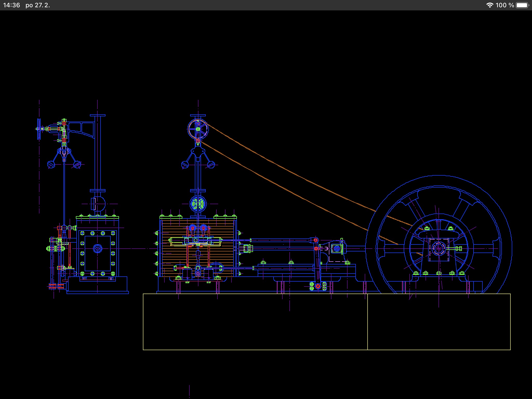Select the right flyball of the center governor
The height and width of the screenshot is (399, 532).
[211, 164]
